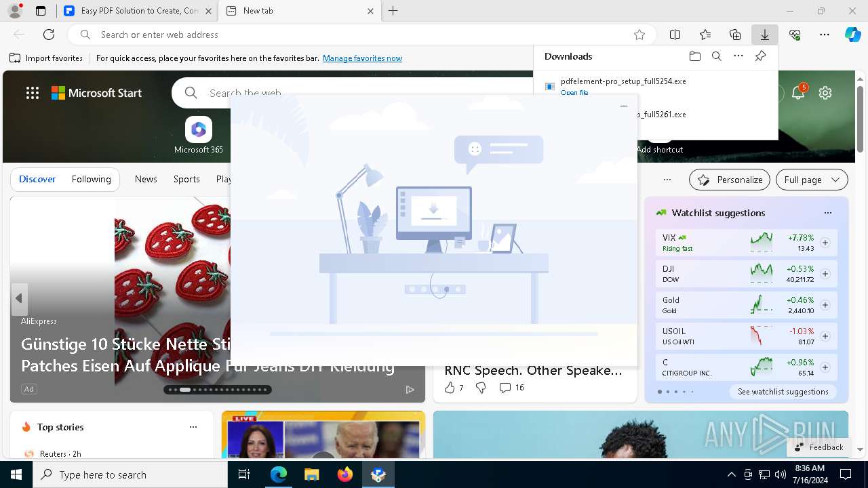Search downloads using magnifier icon
The width and height of the screenshot is (868, 488).
point(717,56)
